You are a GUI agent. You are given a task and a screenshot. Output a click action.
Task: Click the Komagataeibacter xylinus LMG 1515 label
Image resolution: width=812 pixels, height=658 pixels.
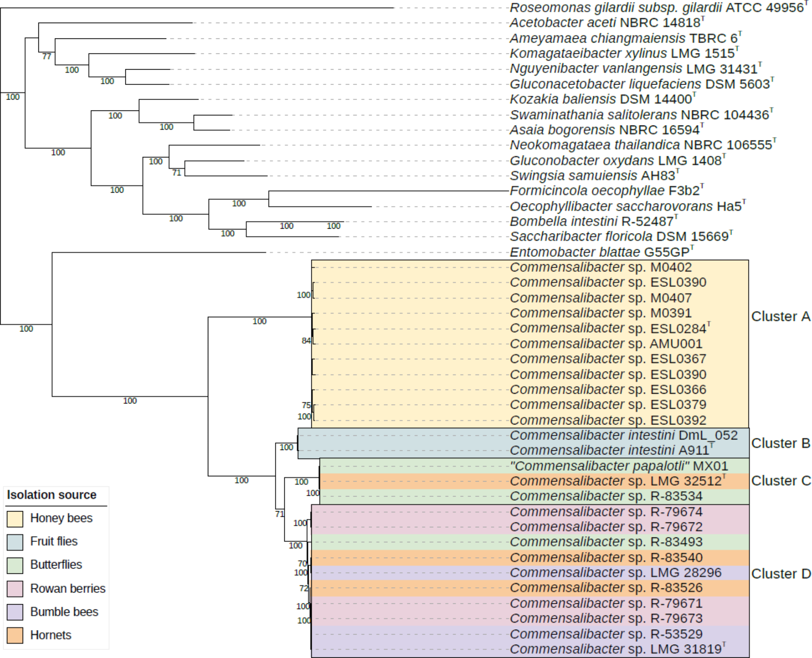pos(624,53)
